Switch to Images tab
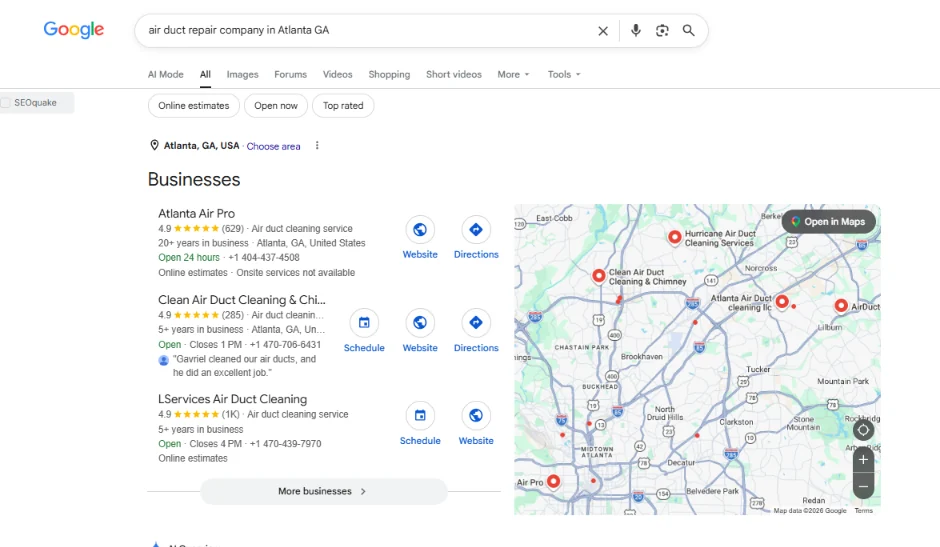The width and height of the screenshot is (940, 547). pos(242,74)
